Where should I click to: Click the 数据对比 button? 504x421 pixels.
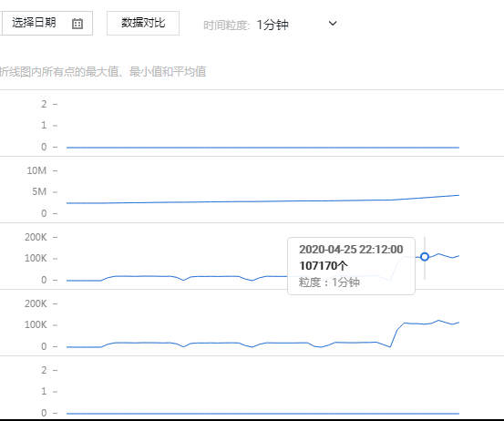[x=143, y=23]
